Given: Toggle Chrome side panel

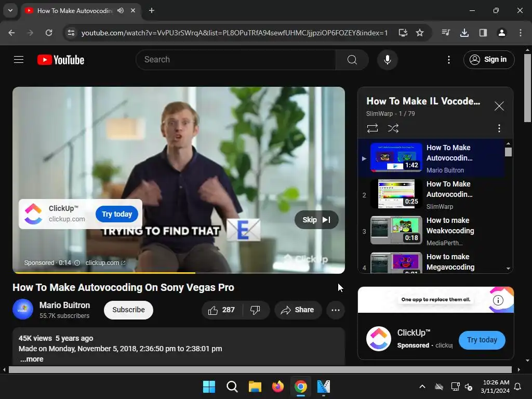Looking at the screenshot, I should pyautogui.click(x=483, y=33).
